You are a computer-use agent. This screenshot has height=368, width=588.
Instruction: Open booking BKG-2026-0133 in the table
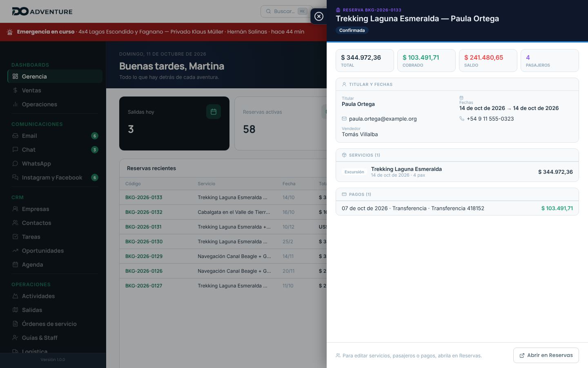pos(144,197)
